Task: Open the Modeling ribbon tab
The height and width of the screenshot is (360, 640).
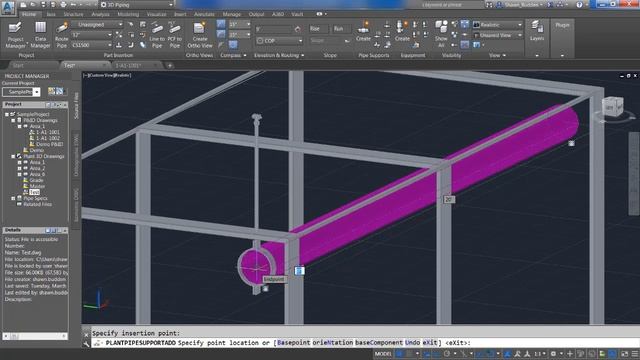Action: click(128, 14)
